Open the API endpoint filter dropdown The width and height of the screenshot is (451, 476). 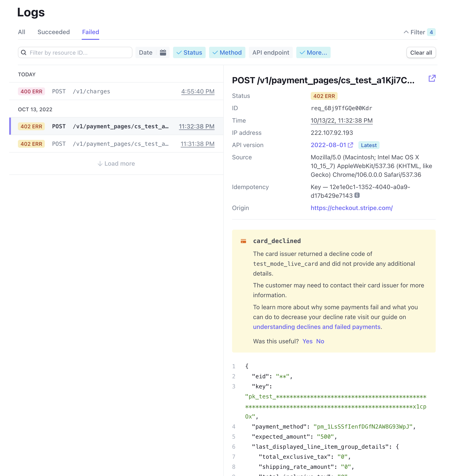coord(271,52)
